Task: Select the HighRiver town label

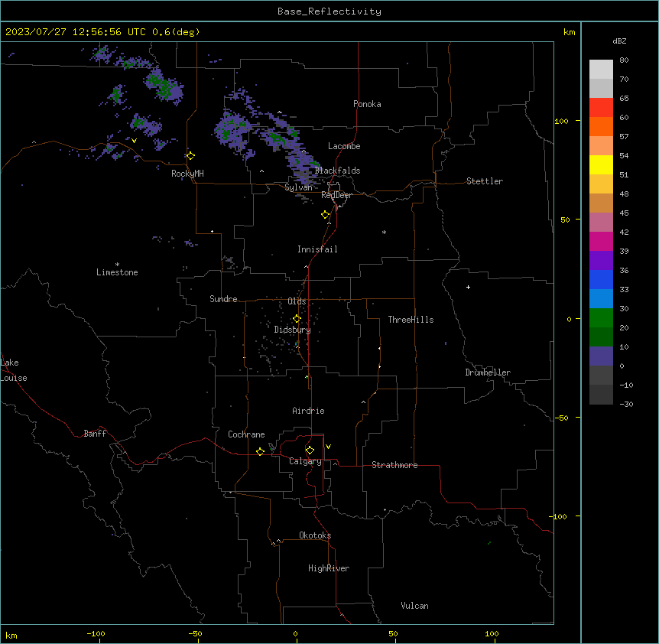Action: (329, 568)
